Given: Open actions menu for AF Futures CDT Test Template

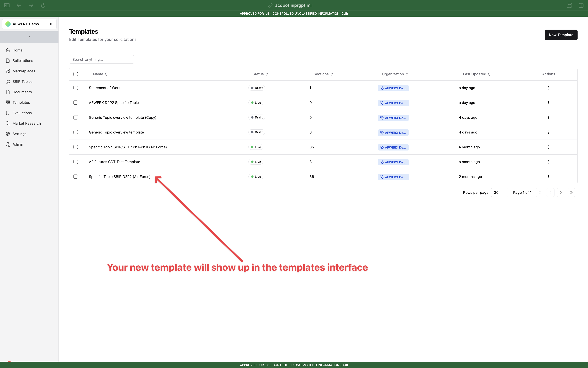Looking at the screenshot, I should pos(548,162).
